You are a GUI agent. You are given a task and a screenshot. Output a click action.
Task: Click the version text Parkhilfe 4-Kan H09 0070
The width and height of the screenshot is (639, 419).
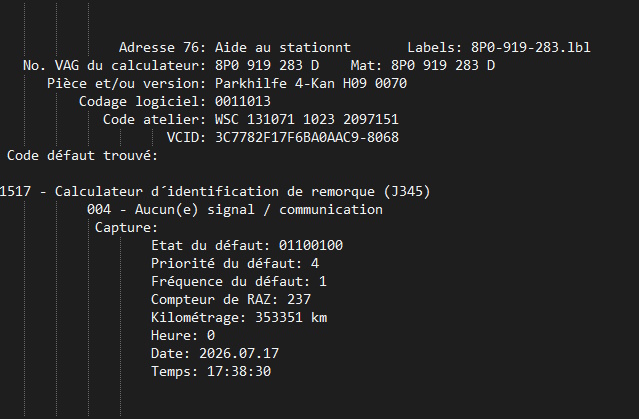pos(311,84)
